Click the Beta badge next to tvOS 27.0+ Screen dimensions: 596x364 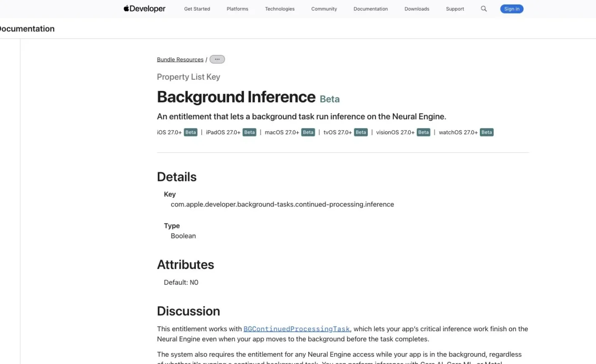click(x=361, y=132)
